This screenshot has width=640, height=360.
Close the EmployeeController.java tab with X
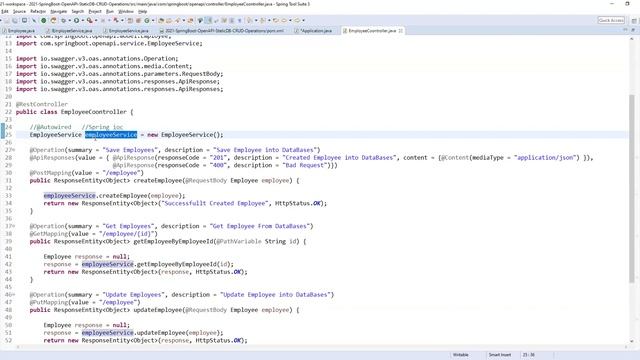[400, 31]
